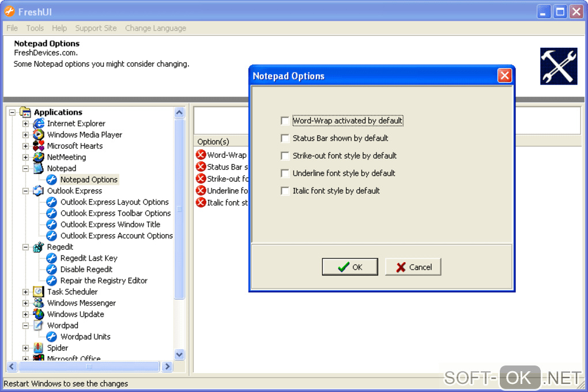This screenshot has width=588, height=392.
Task: Click icon beside Outlook Express Layout Options
Action: pyautogui.click(x=52, y=202)
